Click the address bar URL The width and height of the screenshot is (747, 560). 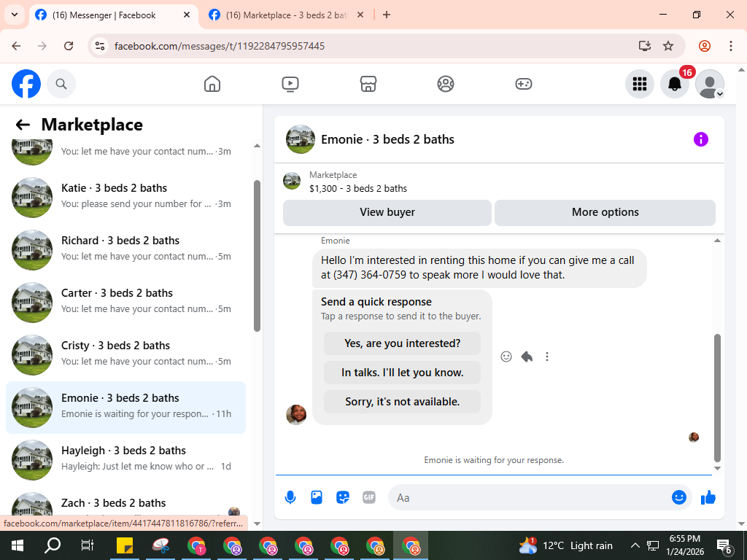219,46
